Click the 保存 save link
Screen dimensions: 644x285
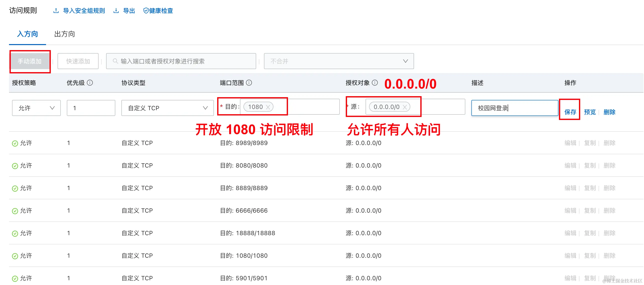pyautogui.click(x=570, y=112)
